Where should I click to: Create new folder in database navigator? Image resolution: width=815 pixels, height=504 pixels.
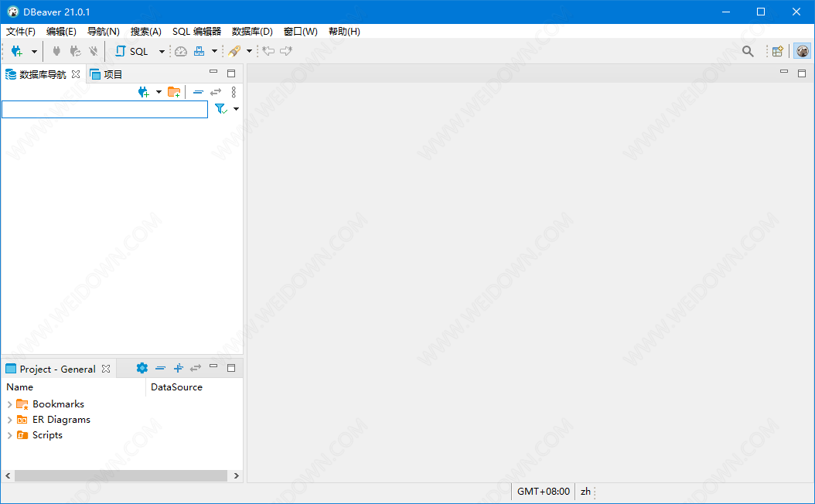(x=174, y=92)
